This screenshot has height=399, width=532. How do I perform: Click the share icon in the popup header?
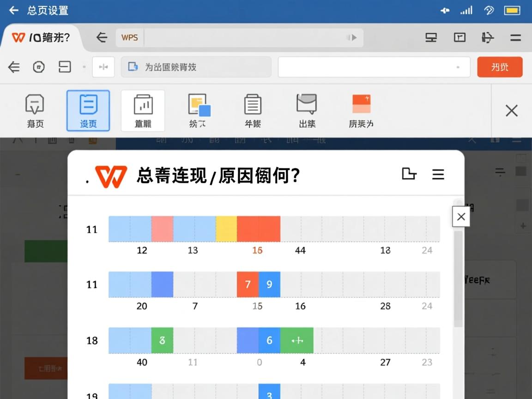[409, 174]
